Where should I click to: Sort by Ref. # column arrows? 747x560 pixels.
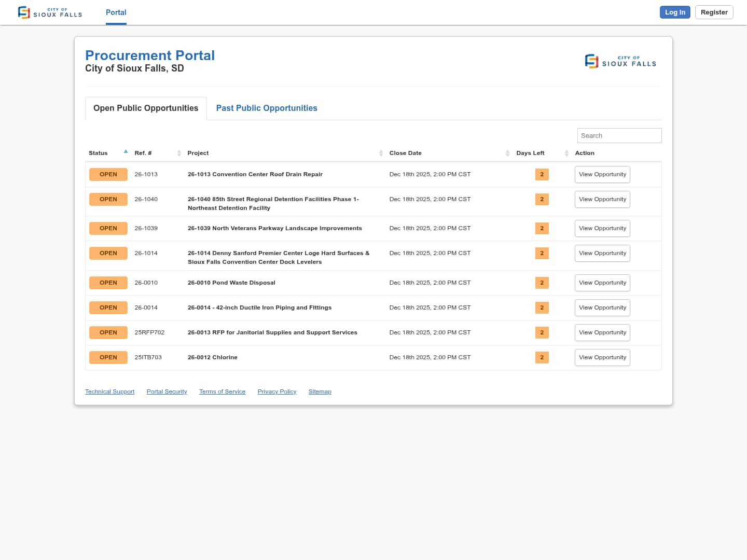179,153
